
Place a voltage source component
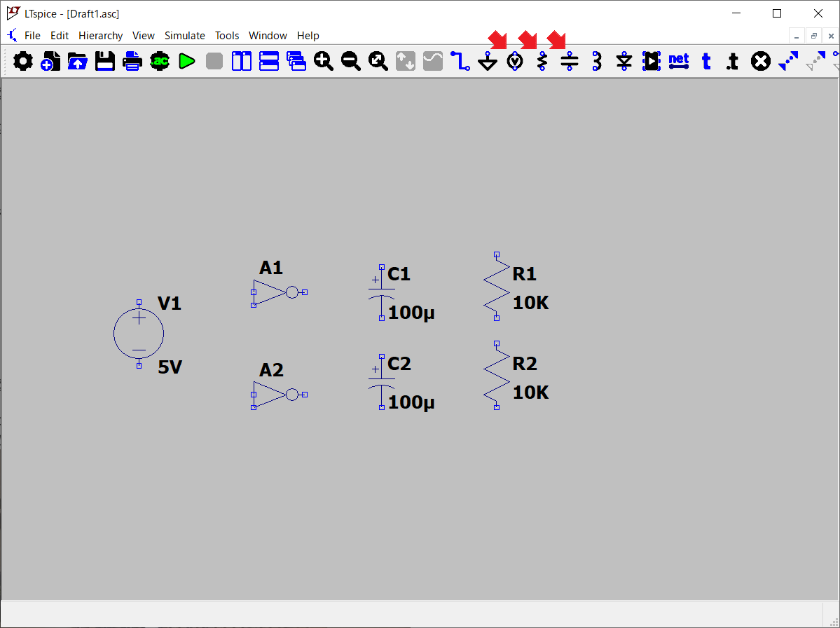[515, 62]
